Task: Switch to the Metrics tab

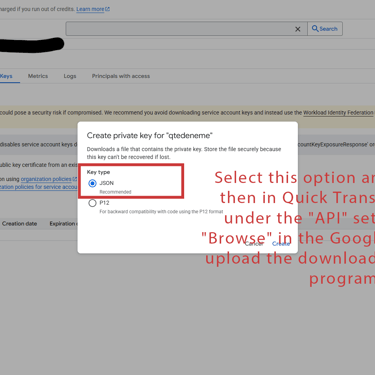Action: (x=38, y=76)
